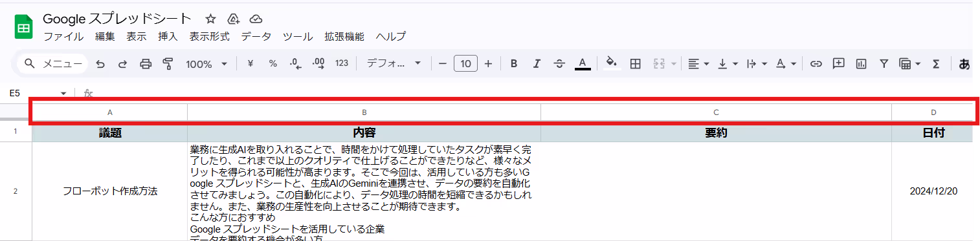
Task: Open text wrapping dropdown
Action: coord(757,63)
